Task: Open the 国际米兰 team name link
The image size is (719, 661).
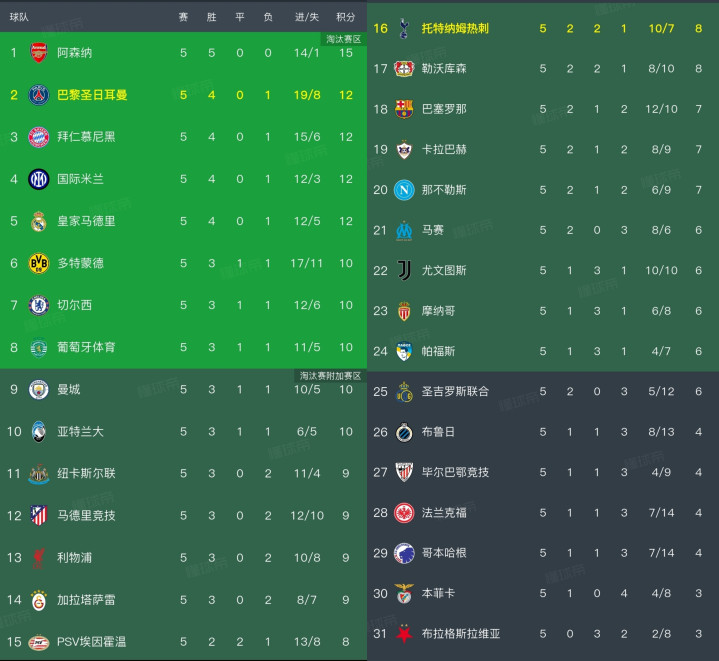Action: pos(80,179)
